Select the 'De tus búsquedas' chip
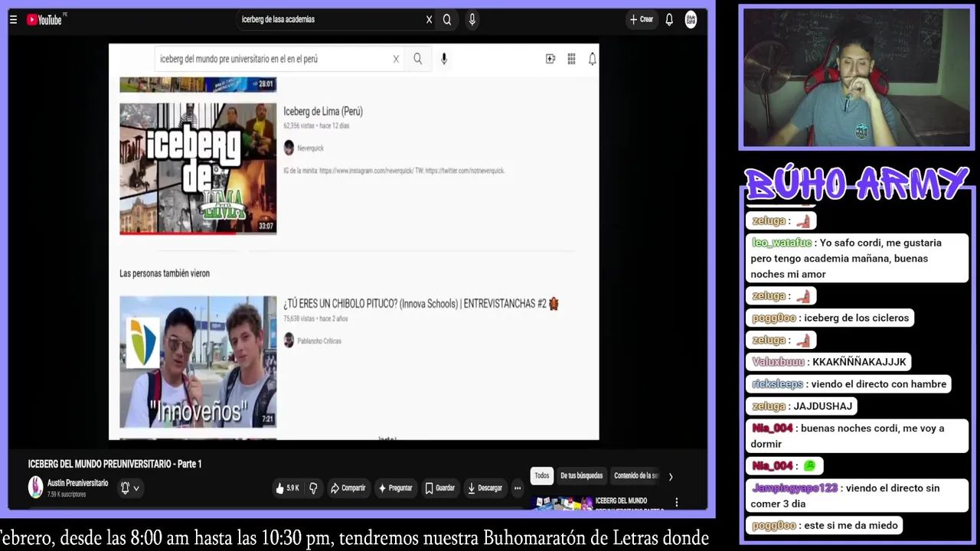 (582, 476)
